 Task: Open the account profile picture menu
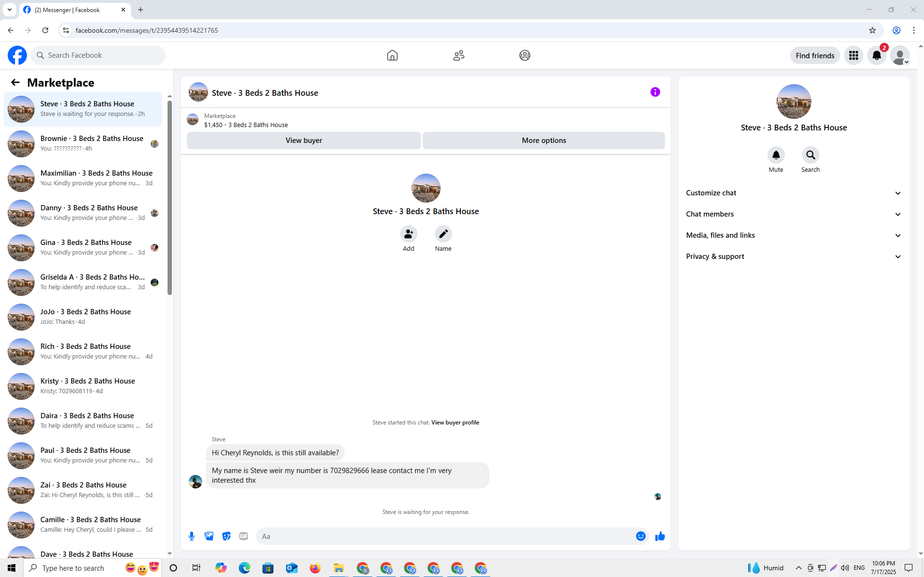tap(900, 55)
